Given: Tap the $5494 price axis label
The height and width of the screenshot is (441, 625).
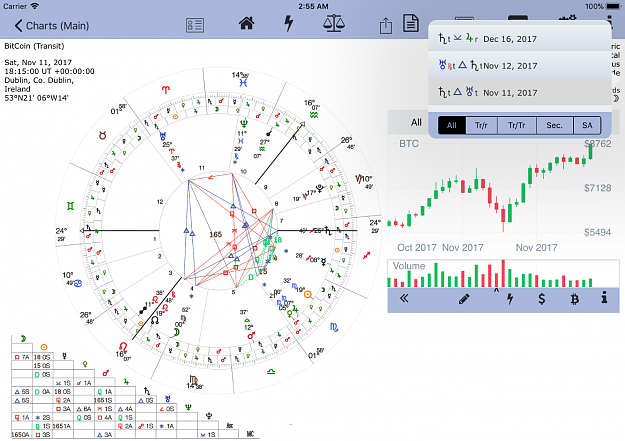Looking at the screenshot, I should coord(597,232).
